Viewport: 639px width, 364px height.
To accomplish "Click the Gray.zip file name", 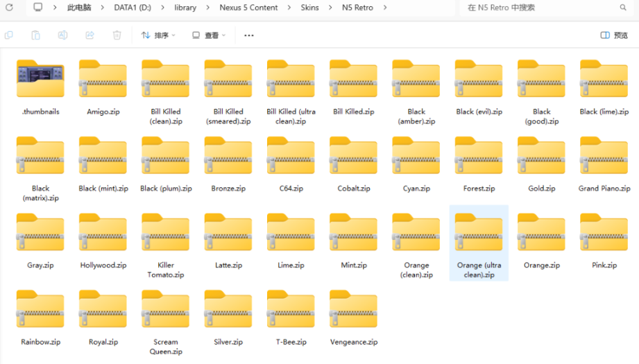I will (40, 265).
